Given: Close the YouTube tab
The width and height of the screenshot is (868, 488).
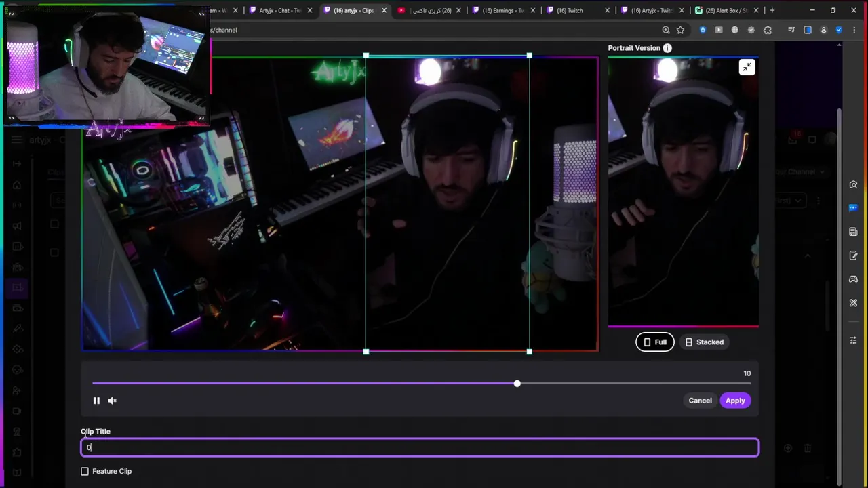Looking at the screenshot, I should [458, 10].
